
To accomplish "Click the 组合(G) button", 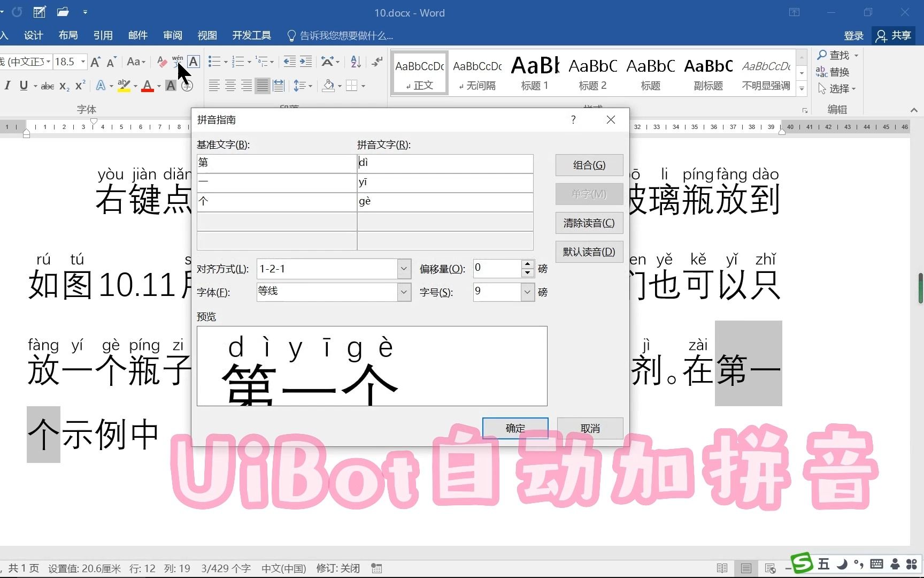I will pos(589,165).
